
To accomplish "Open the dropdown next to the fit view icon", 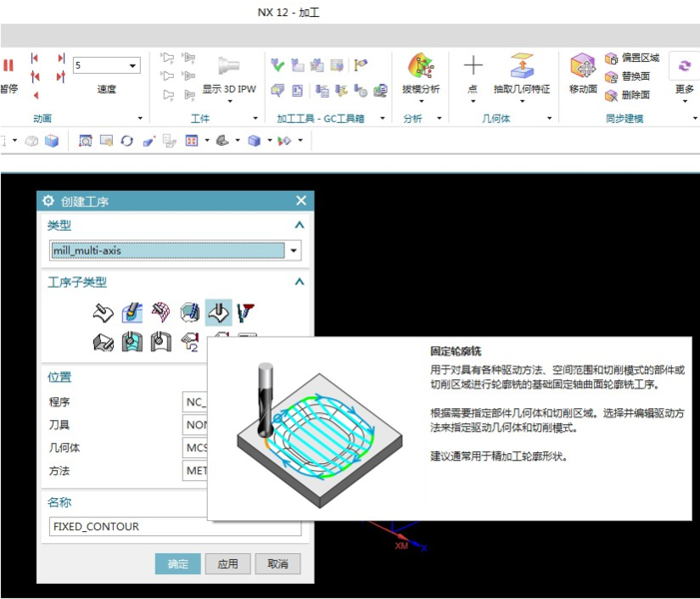I will (x=207, y=141).
